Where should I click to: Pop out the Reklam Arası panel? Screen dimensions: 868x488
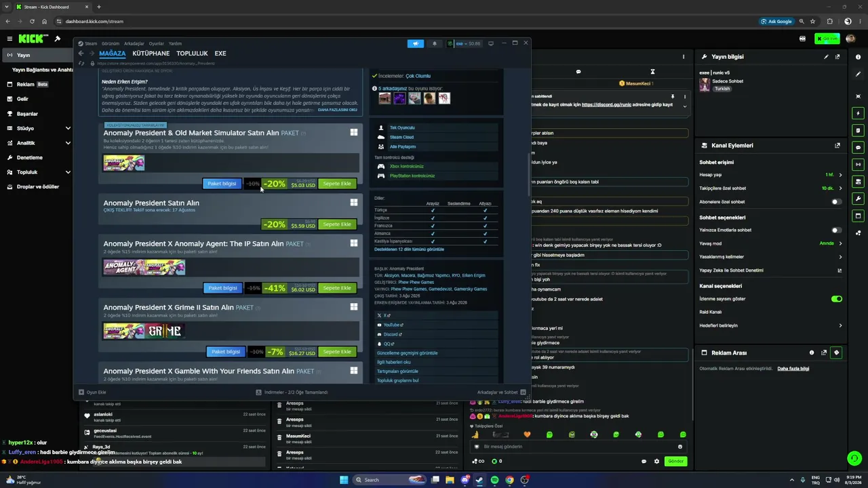coord(824,353)
